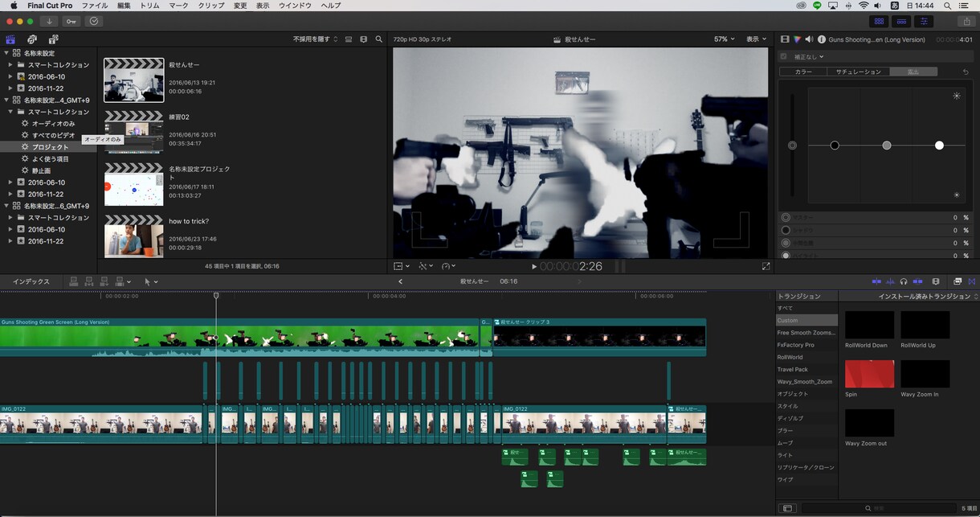Image resolution: width=980 pixels, height=517 pixels.
Task: Toggle the inspector panel visibility
Action: click(925, 21)
